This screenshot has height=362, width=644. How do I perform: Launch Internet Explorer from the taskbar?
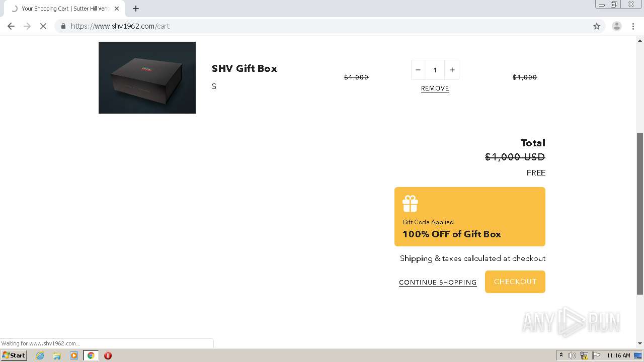pos(40,355)
